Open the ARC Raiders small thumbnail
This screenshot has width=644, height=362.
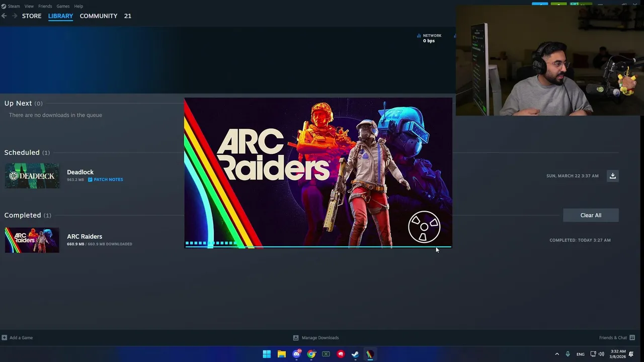[32, 240]
